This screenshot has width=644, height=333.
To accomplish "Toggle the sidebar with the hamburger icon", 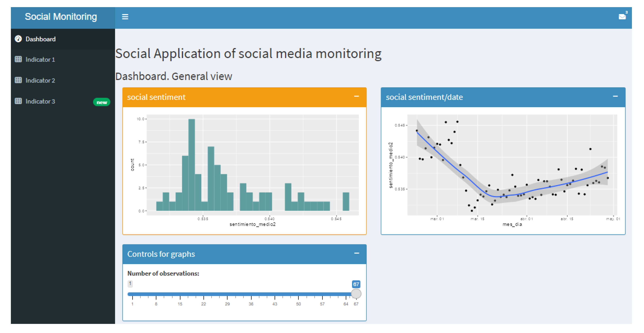I will click(x=125, y=17).
